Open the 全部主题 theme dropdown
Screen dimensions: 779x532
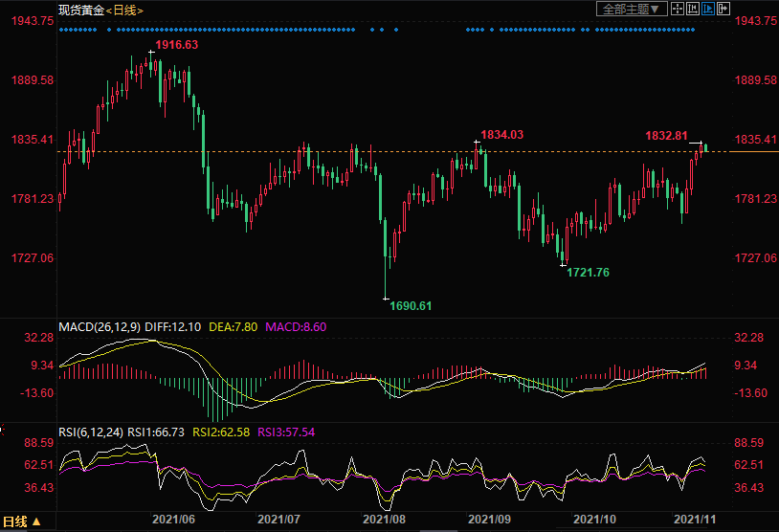click(632, 9)
